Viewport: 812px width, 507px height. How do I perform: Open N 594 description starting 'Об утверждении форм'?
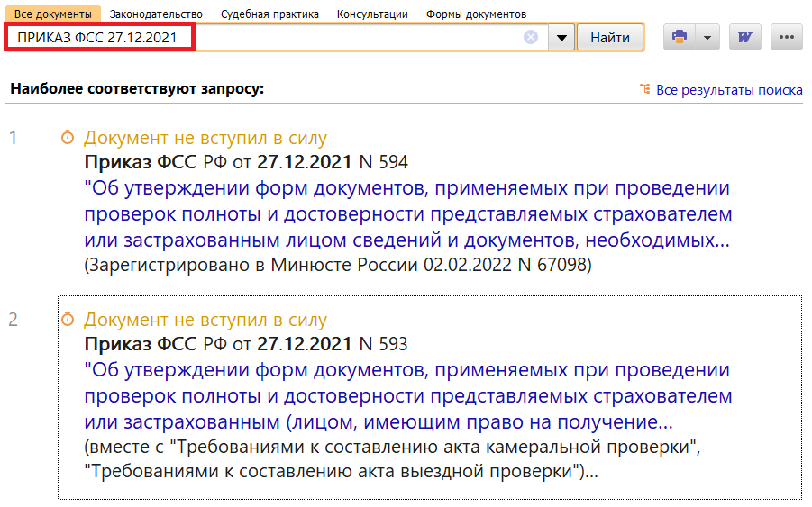coord(408,213)
